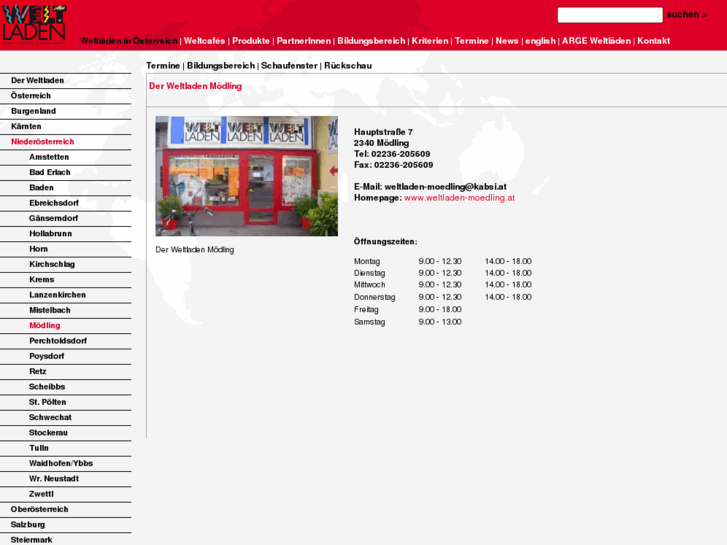The width and height of the screenshot is (727, 545).
Task: Click the Samstag opening hours row
Action: tap(408, 322)
